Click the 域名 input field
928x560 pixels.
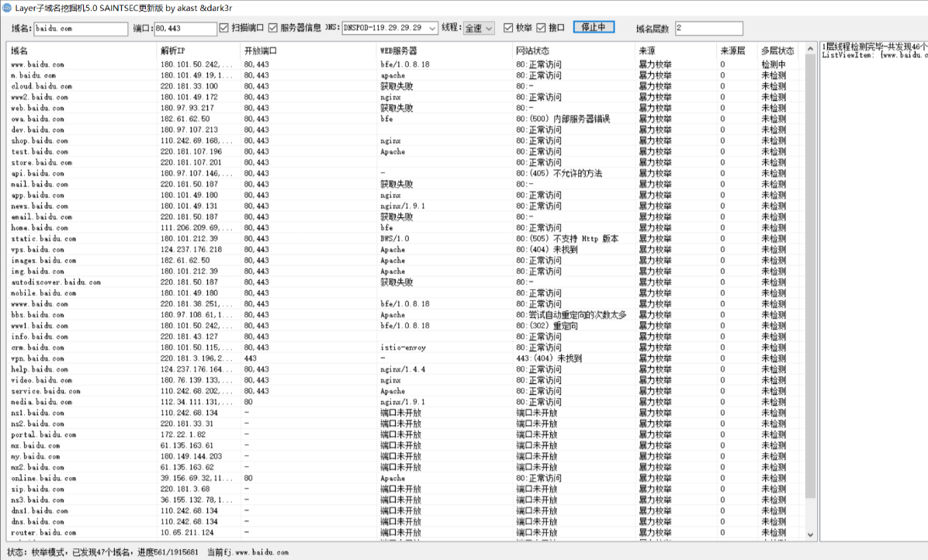[x=80, y=29]
